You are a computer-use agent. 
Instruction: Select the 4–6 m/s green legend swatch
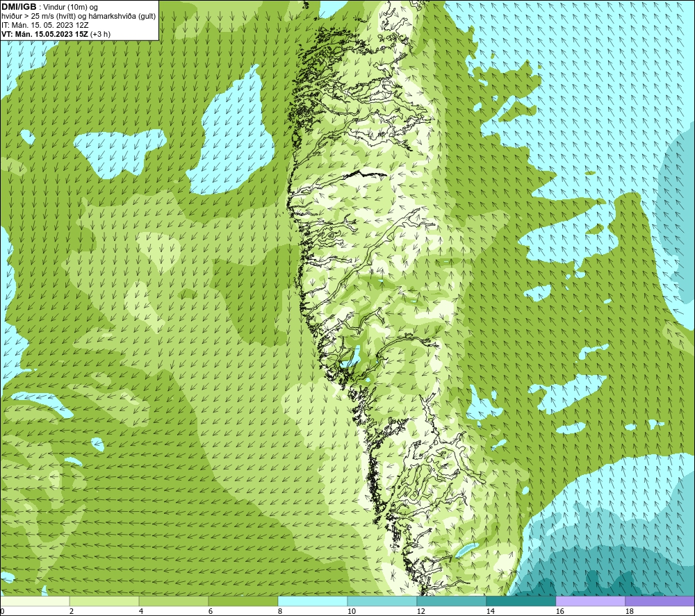point(174,601)
